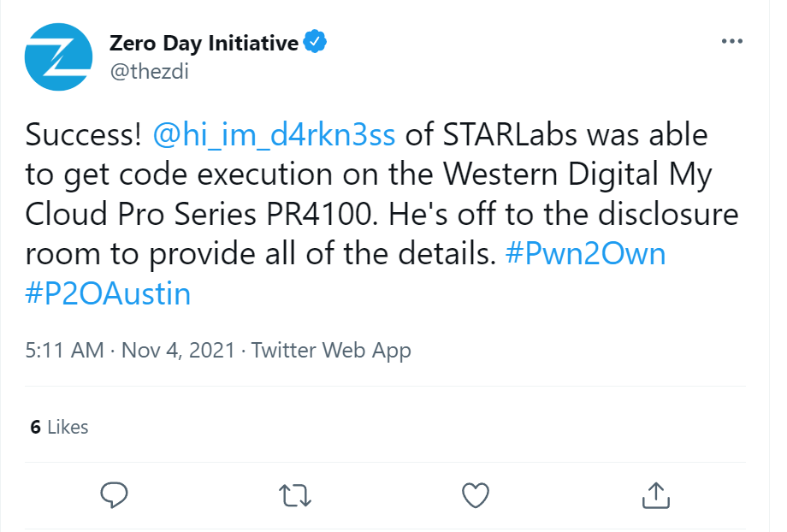Click the heart icon to like the tweet
The height and width of the screenshot is (532, 787).
tap(475, 495)
